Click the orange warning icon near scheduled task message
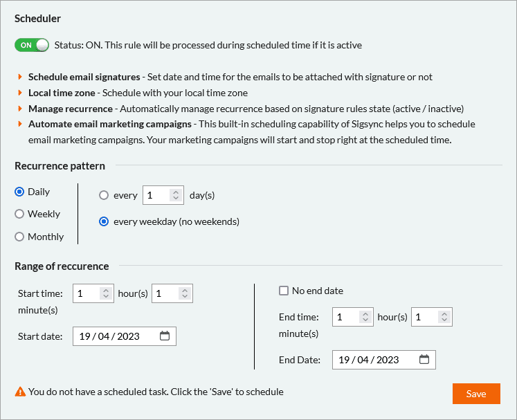The height and width of the screenshot is (420, 517). coord(20,392)
